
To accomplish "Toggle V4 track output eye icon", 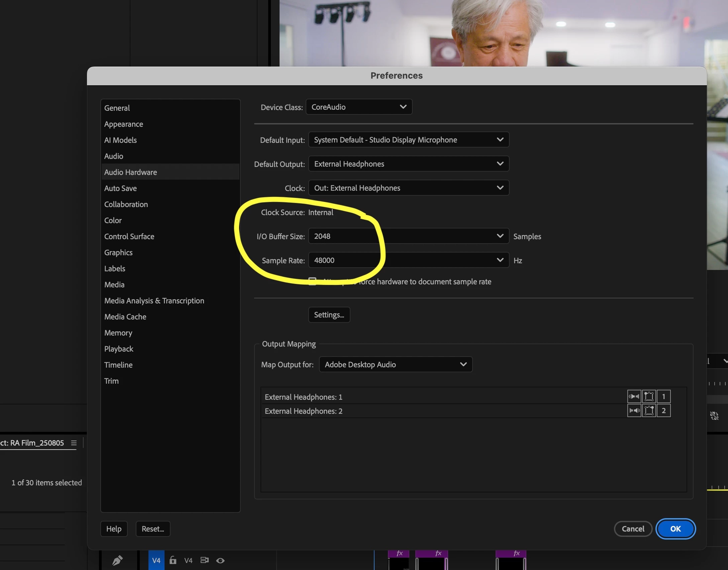I will coord(220,560).
